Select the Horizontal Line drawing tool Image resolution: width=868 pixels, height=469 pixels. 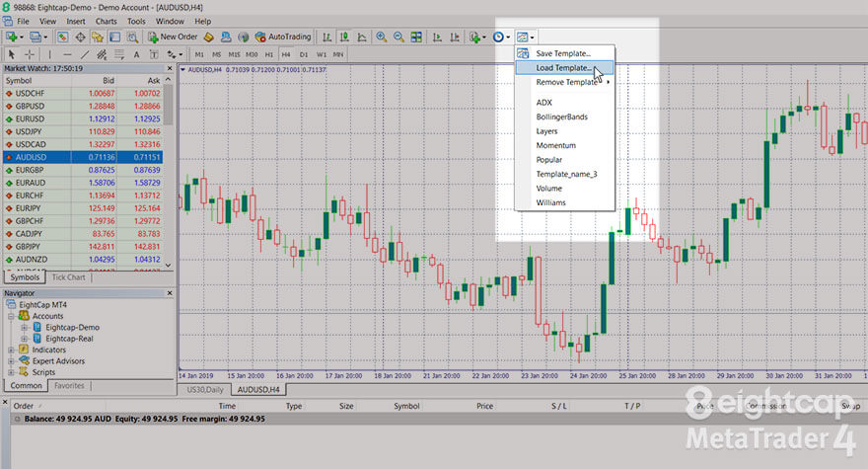click(67, 54)
